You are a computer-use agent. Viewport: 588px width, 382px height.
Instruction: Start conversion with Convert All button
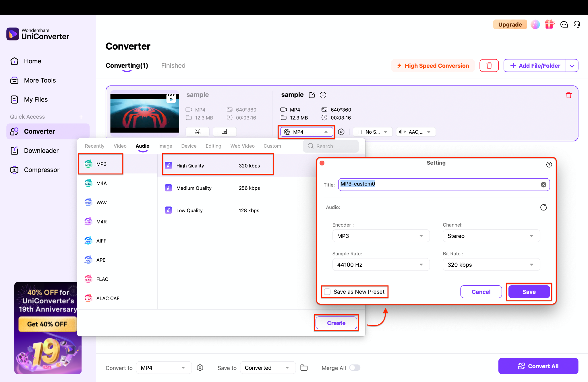tap(538, 366)
